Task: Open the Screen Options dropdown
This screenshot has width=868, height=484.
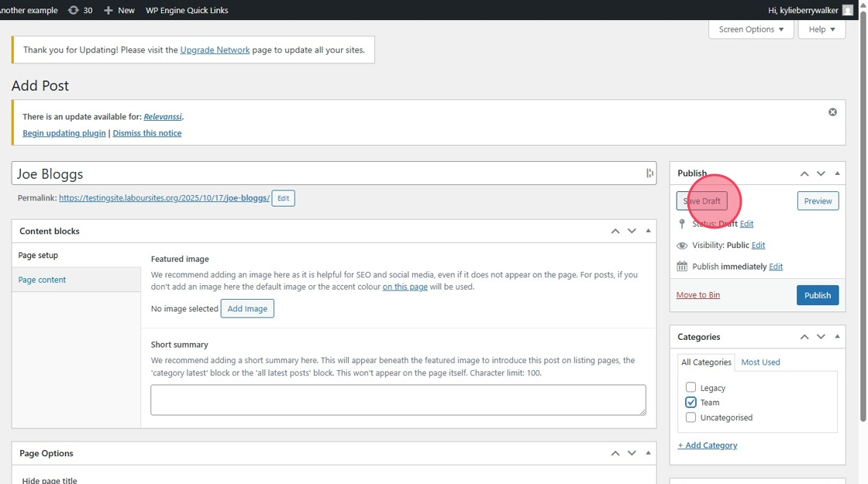Action: [x=750, y=29]
